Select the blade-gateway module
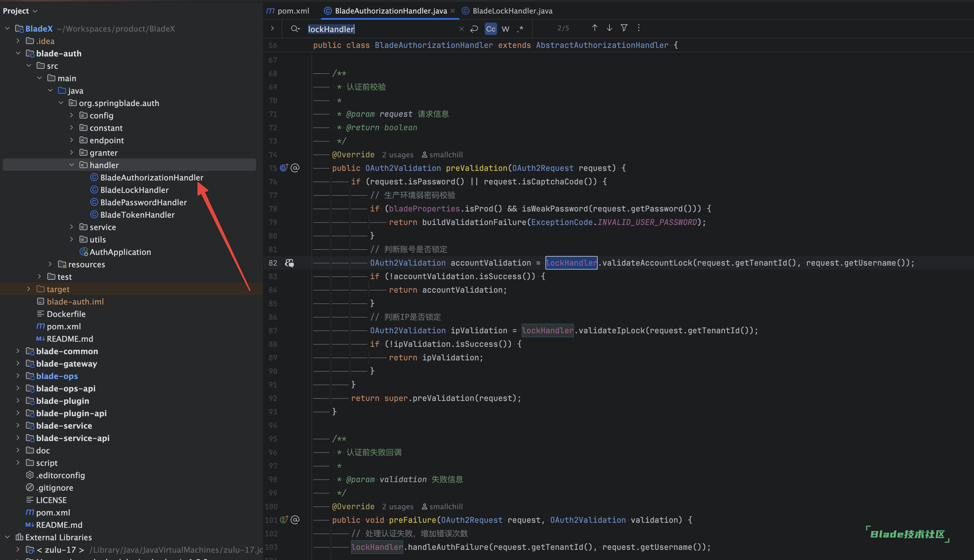Viewport: 974px width, 560px height. (66, 363)
